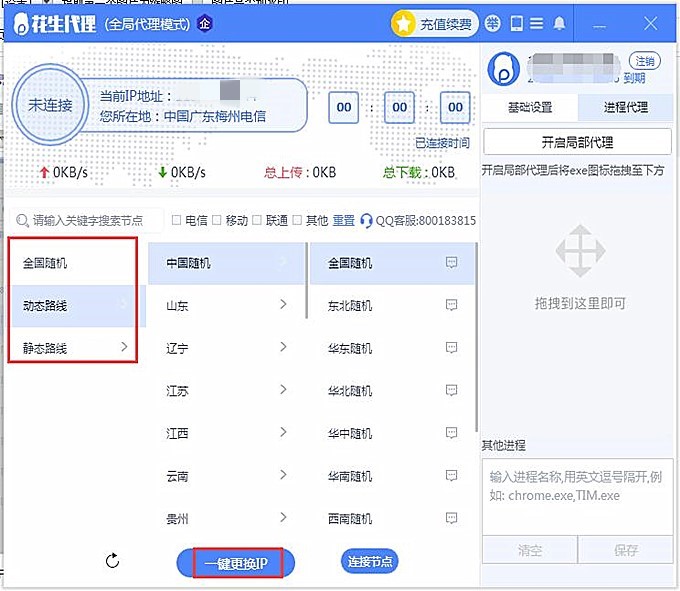Select 全国随机 node in right list
The image size is (680, 591).
click(392, 263)
